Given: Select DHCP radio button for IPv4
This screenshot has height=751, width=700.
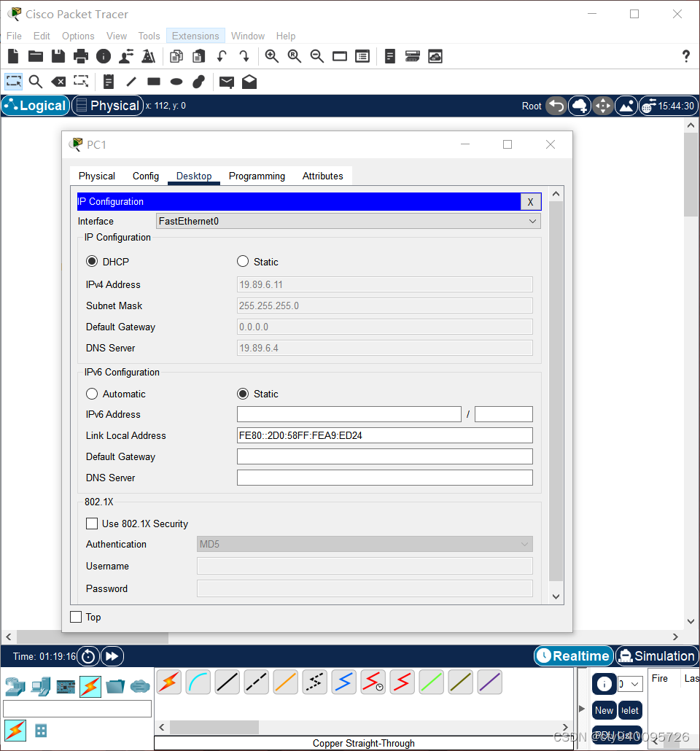Looking at the screenshot, I should pos(92,262).
